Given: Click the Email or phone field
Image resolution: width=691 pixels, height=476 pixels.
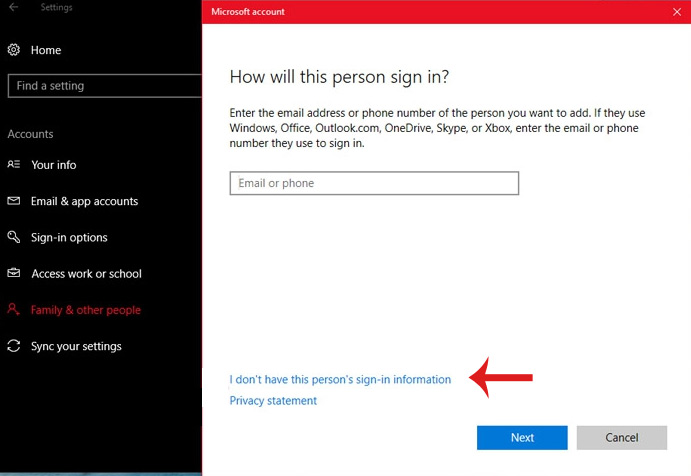Looking at the screenshot, I should click(x=374, y=183).
